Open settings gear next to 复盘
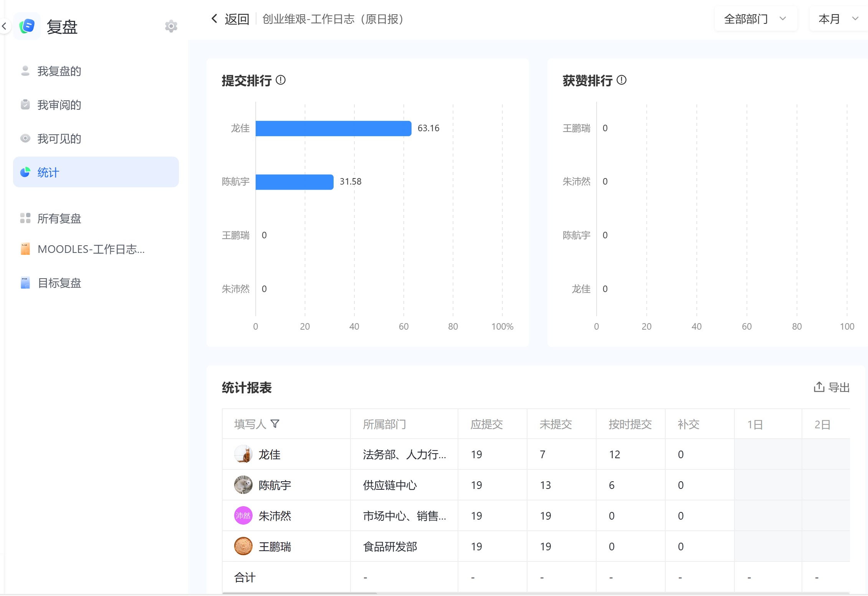868x596 pixels. tap(171, 26)
